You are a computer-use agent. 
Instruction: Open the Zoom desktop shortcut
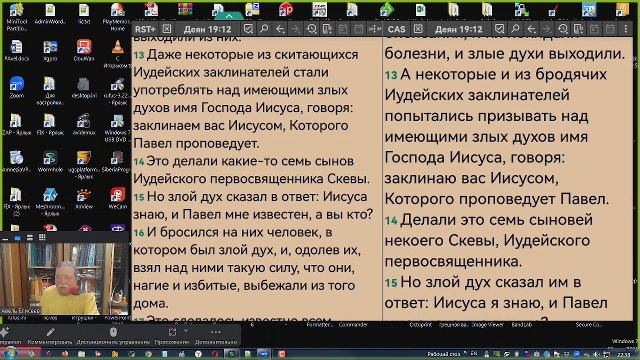click(x=16, y=87)
